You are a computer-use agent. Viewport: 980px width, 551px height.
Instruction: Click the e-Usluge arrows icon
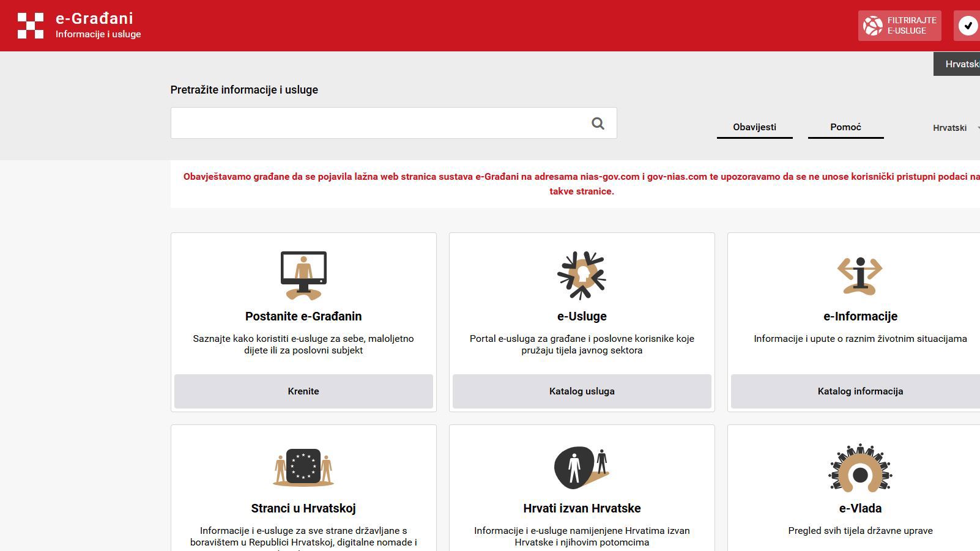pos(582,275)
